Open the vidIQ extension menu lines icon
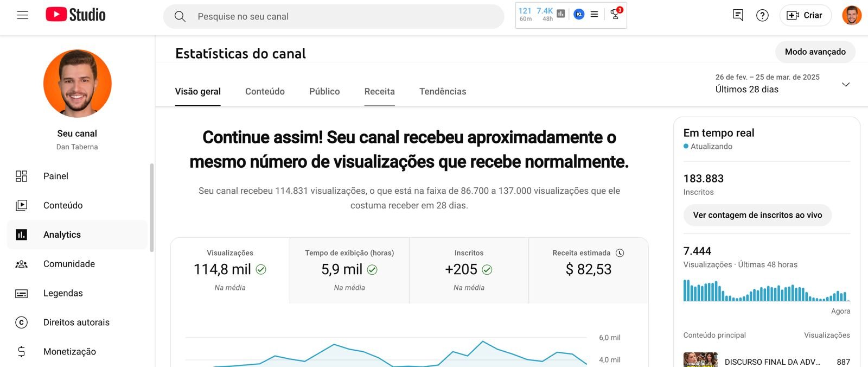868x367 pixels. (594, 14)
